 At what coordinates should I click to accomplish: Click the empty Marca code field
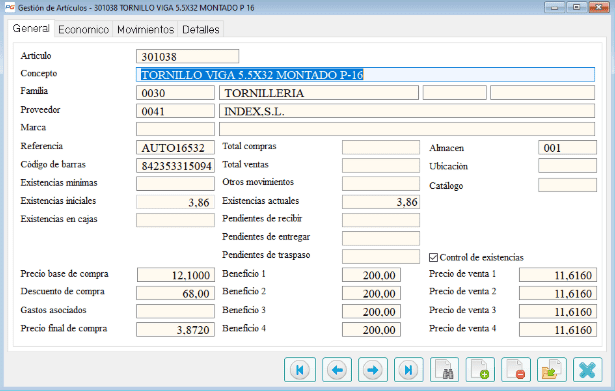coord(175,129)
